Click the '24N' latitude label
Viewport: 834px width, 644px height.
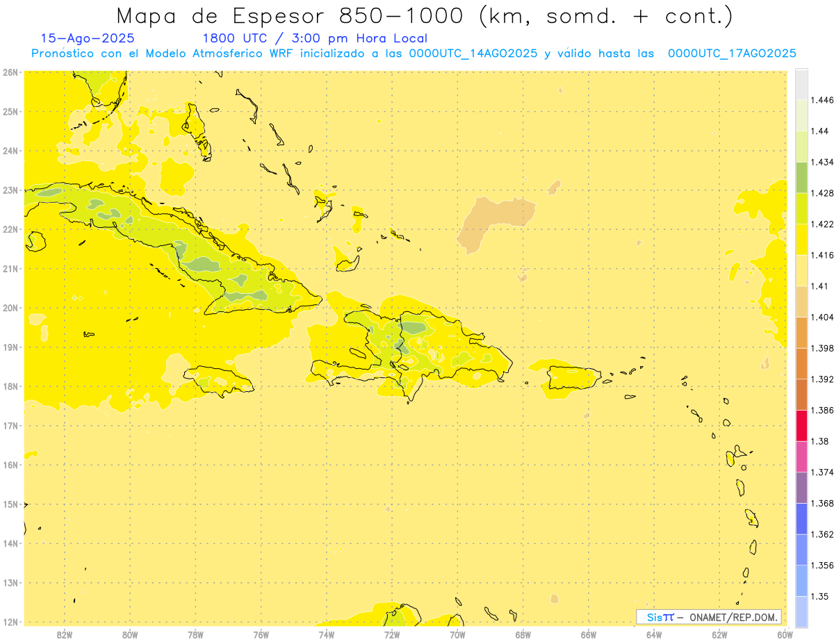(10, 151)
